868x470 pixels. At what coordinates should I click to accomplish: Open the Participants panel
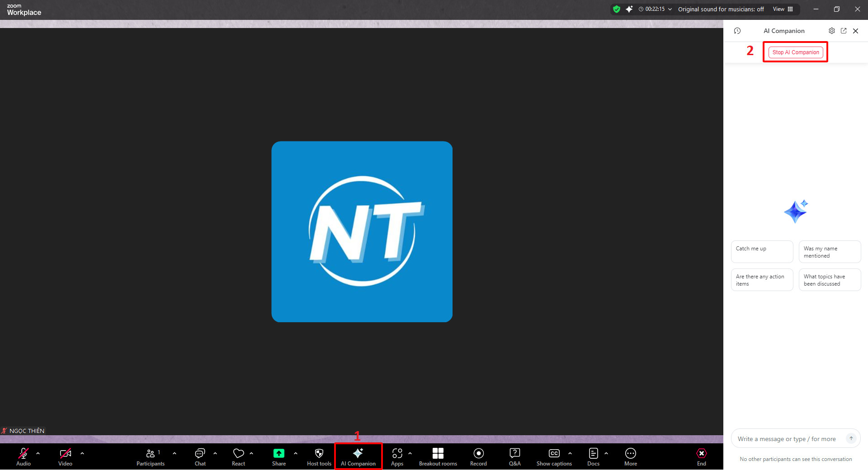151,456
